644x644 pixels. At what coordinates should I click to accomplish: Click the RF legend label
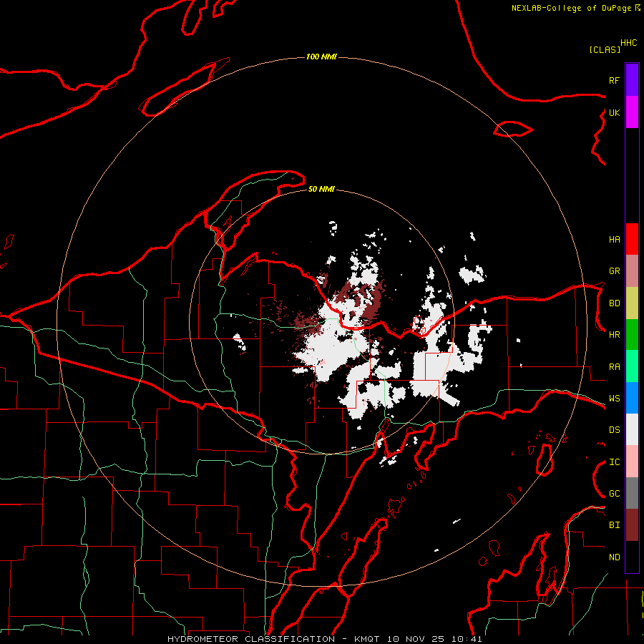614,80
